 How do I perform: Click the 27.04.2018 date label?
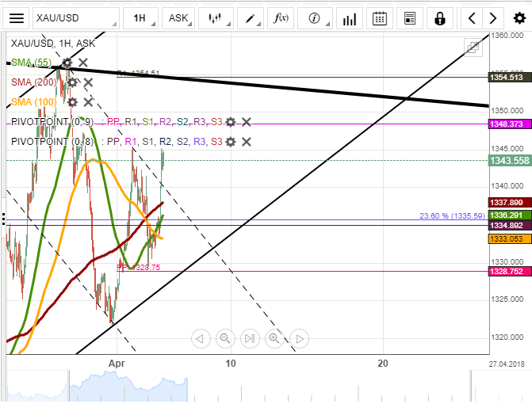(507, 364)
